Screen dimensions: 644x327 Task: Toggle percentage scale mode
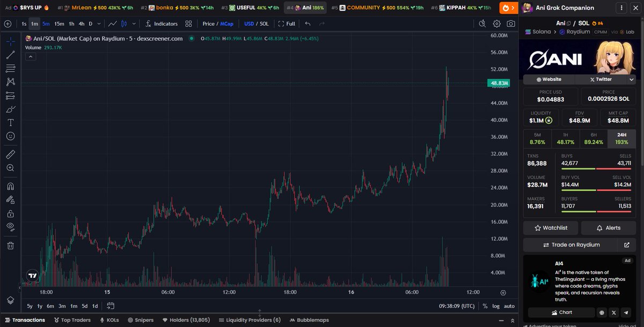click(485, 306)
